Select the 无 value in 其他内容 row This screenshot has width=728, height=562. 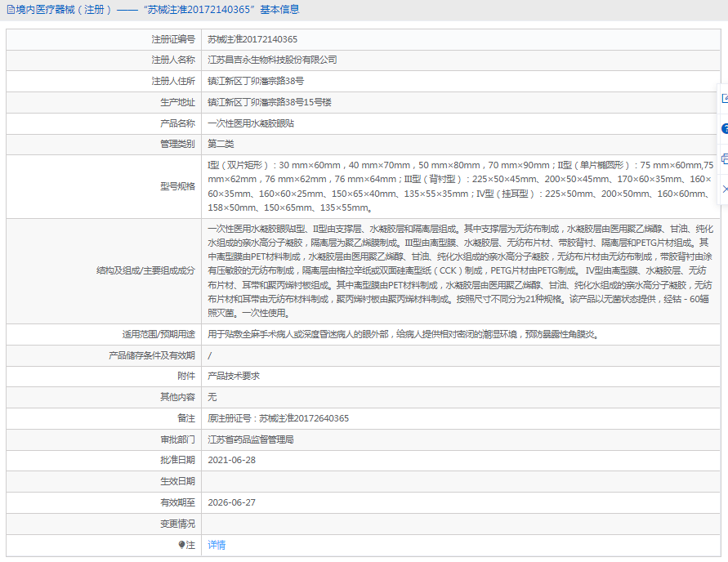pyautogui.click(x=212, y=397)
